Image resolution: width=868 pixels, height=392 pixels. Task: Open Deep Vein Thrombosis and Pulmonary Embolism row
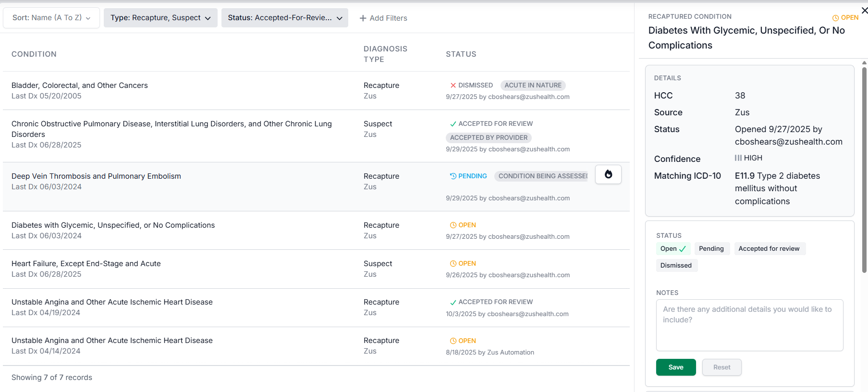316,187
